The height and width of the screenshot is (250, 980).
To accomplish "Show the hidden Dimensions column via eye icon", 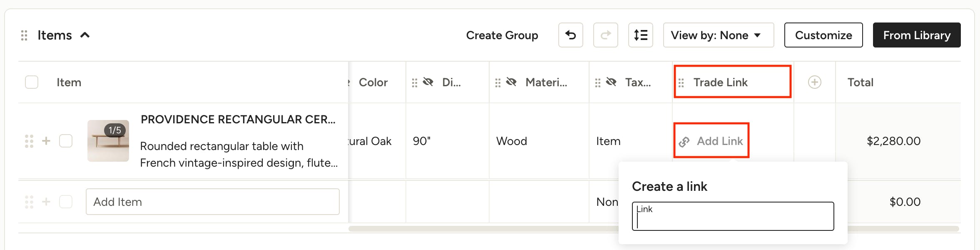I will [x=428, y=82].
